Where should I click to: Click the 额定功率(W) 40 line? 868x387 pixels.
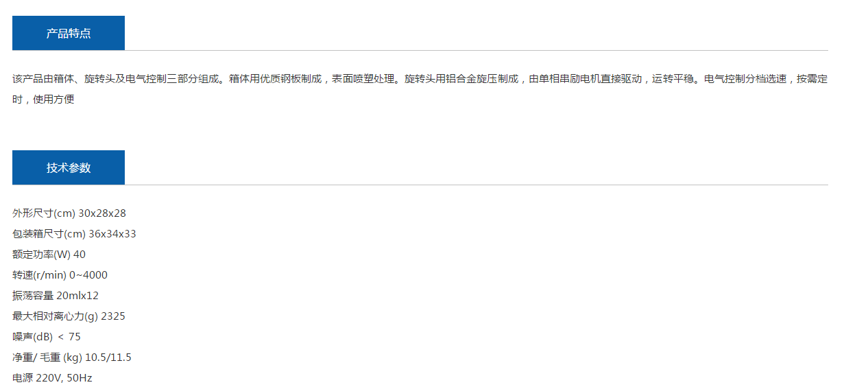pos(49,255)
